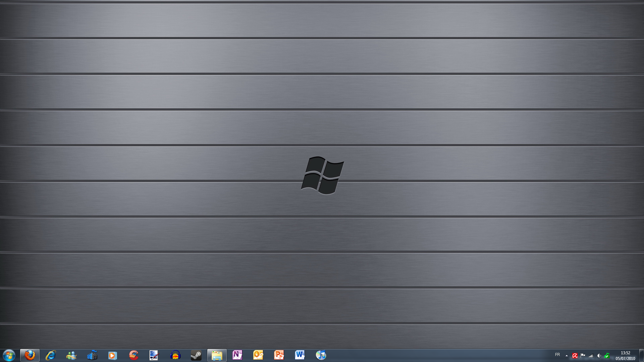Launch Audacity from the taskbar
The width and height of the screenshot is (644, 362).
click(x=175, y=355)
